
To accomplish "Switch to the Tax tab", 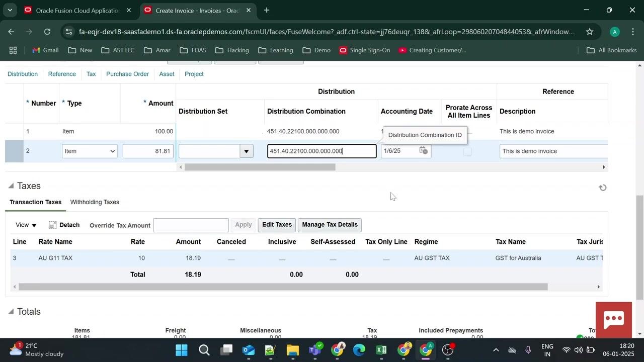I will click(x=91, y=74).
